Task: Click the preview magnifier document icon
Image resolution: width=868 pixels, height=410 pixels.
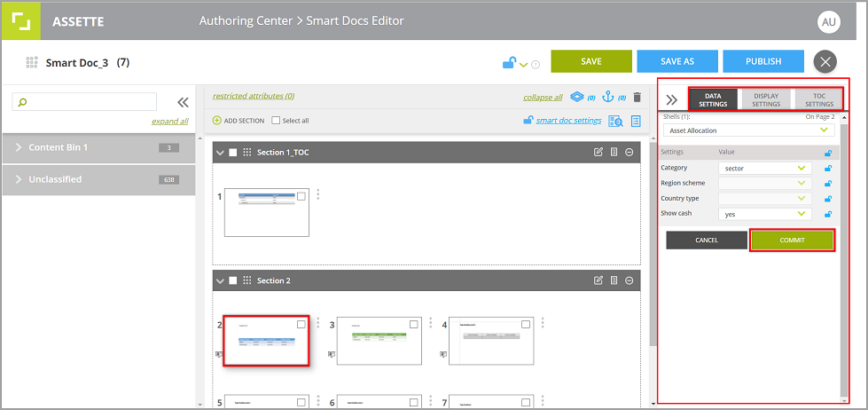Action: [x=615, y=121]
